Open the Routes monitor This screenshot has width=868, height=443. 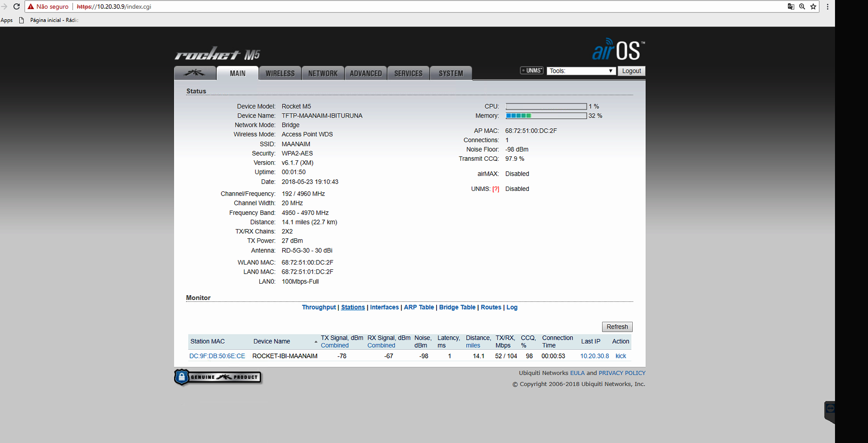click(491, 308)
